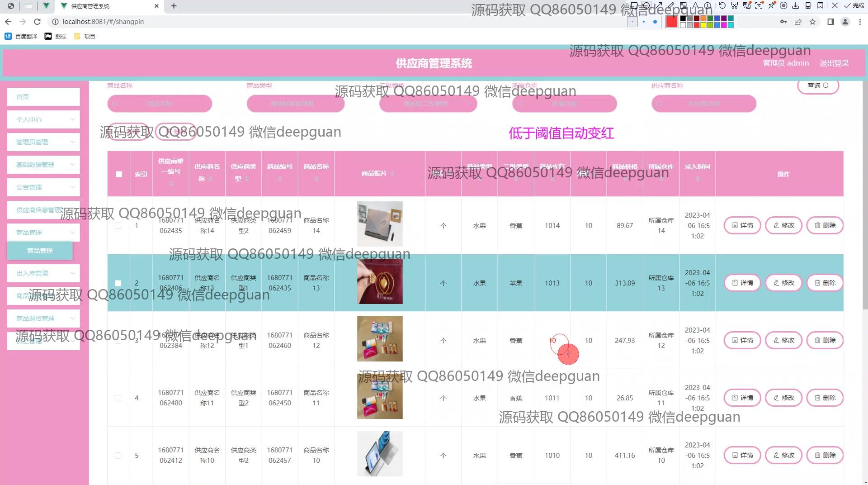Screen dimensions: 868x485
Task: Tick the checkbox for row 4
Action: (118, 398)
